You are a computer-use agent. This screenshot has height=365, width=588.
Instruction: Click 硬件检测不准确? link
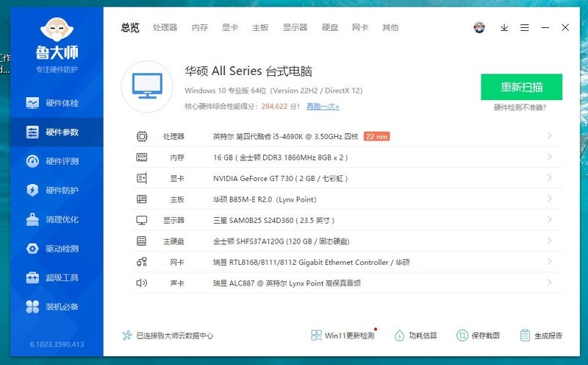click(x=520, y=107)
